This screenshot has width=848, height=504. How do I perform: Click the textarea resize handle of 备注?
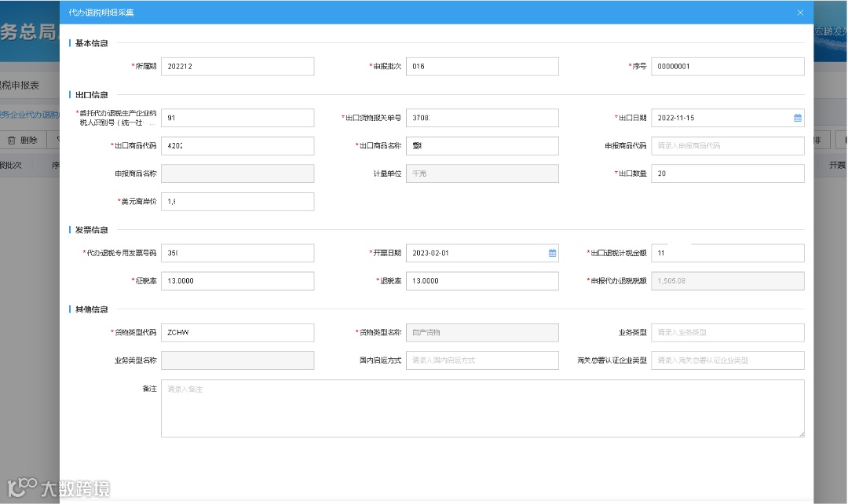801,434
